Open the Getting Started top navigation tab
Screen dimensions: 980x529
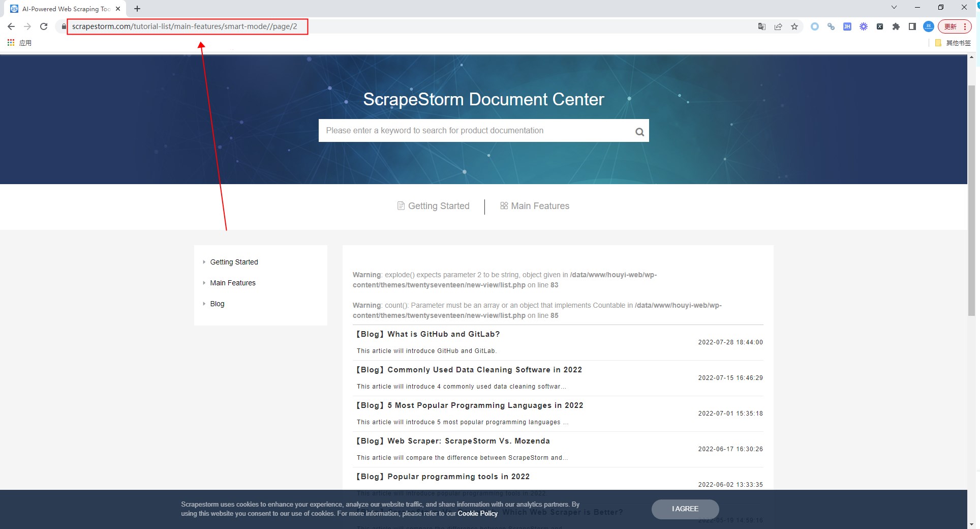[433, 206]
